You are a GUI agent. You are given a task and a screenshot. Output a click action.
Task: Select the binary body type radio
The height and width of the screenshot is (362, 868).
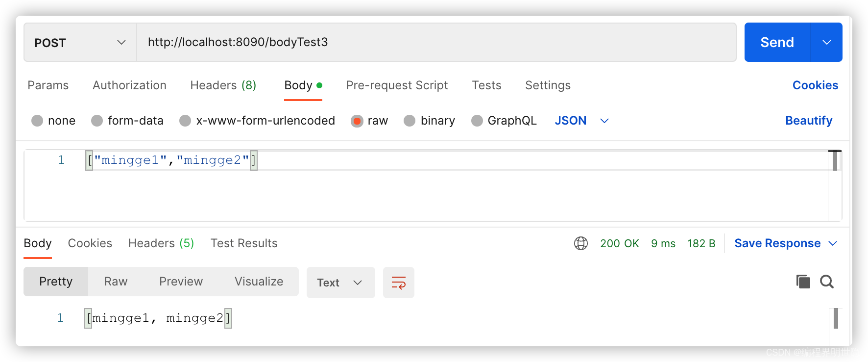click(410, 121)
